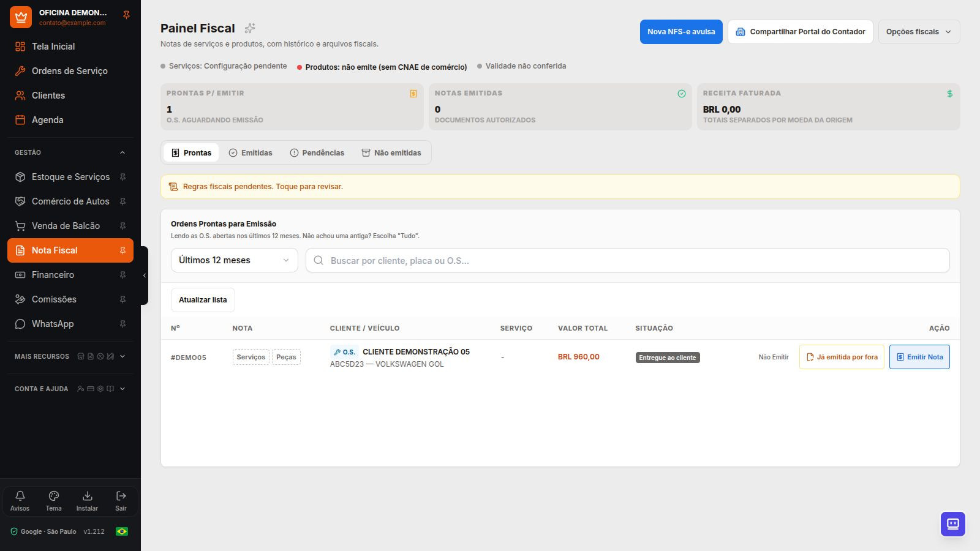Click Compartilhar Portal do Contador
Screen dimensions: 980x551
pyautogui.click(x=801, y=32)
